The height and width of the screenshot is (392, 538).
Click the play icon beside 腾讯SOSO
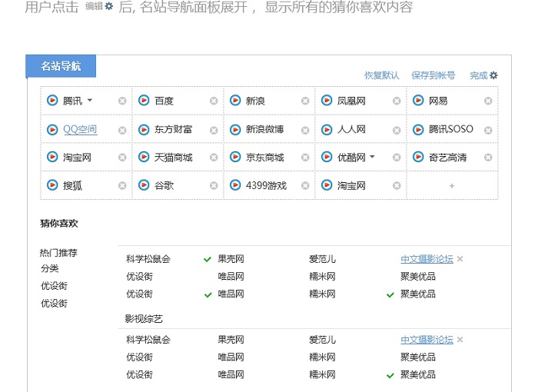click(418, 129)
